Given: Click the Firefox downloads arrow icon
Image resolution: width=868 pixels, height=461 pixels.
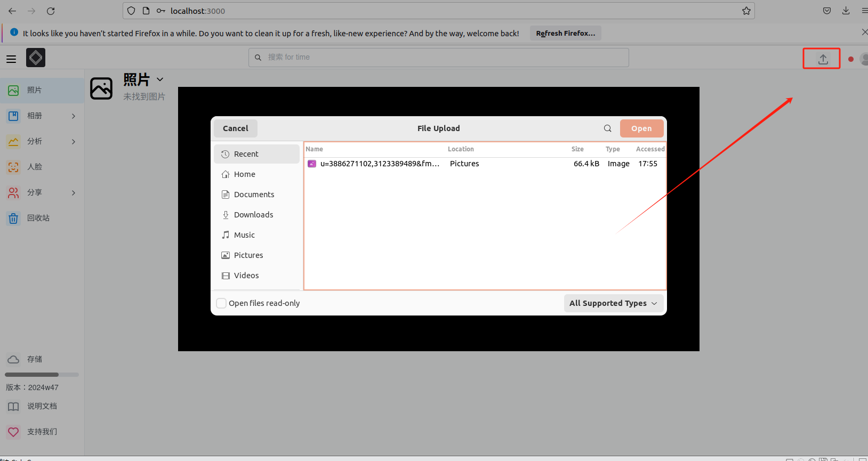Looking at the screenshot, I should click(846, 11).
